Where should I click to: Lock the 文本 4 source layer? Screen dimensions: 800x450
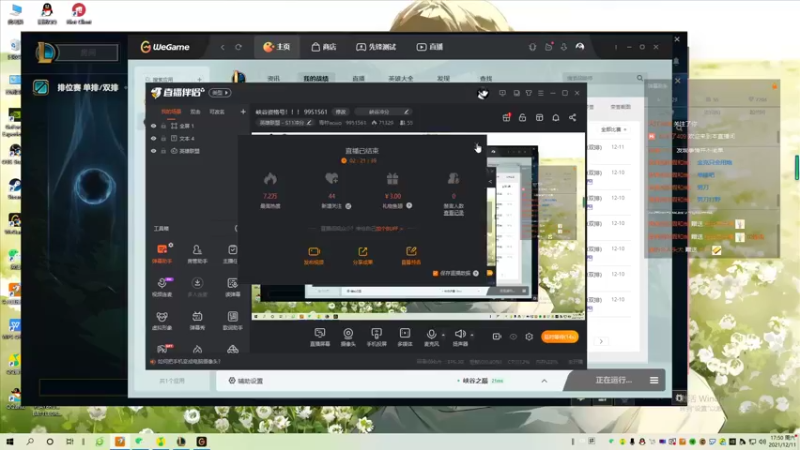click(163, 138)
